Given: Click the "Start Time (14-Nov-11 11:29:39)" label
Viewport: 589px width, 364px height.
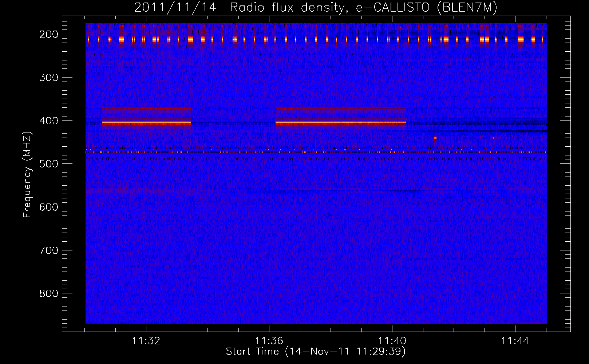Looking at the screenshot, I should click(x=316, y=352).
